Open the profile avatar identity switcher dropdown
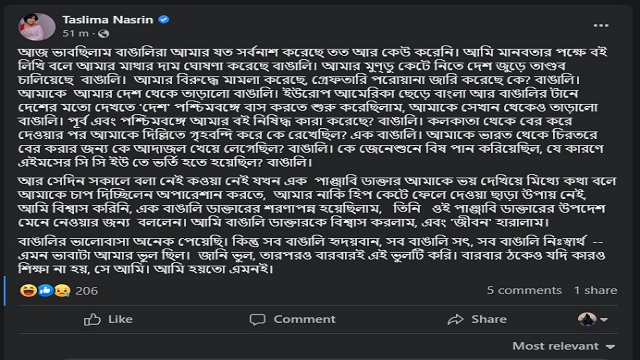 [x=593, y=319]
